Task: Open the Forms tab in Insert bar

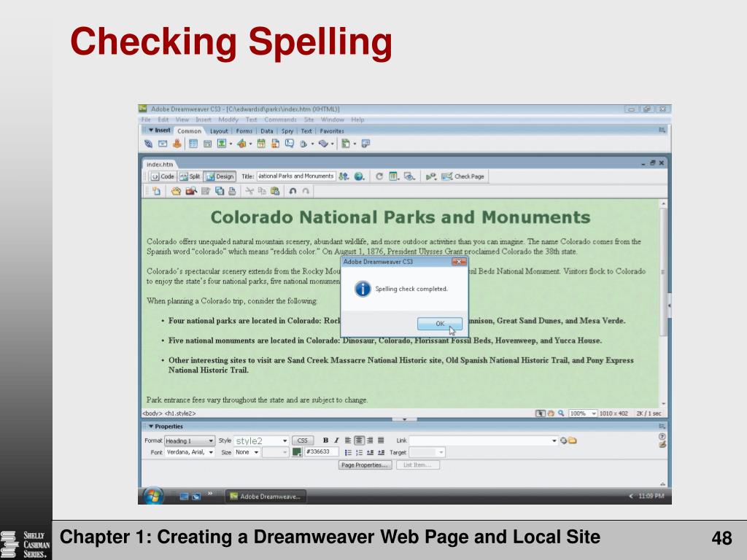Action: point(244,131)
